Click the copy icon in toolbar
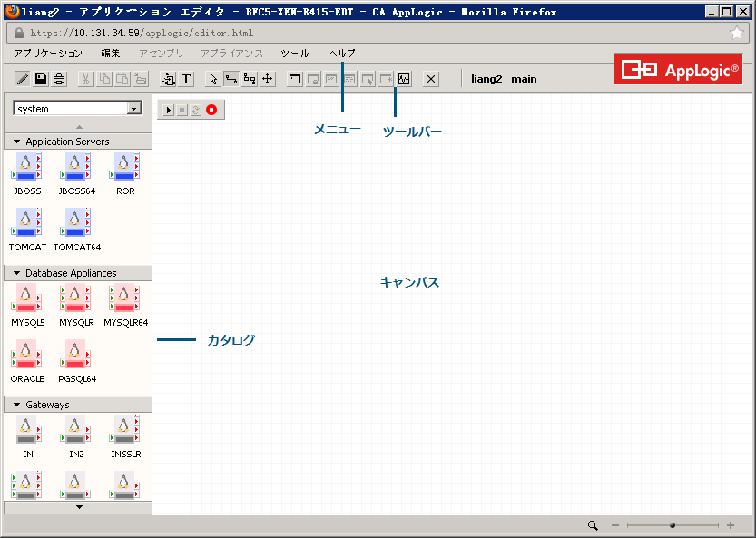756x538 pixels. pos(104,79)
